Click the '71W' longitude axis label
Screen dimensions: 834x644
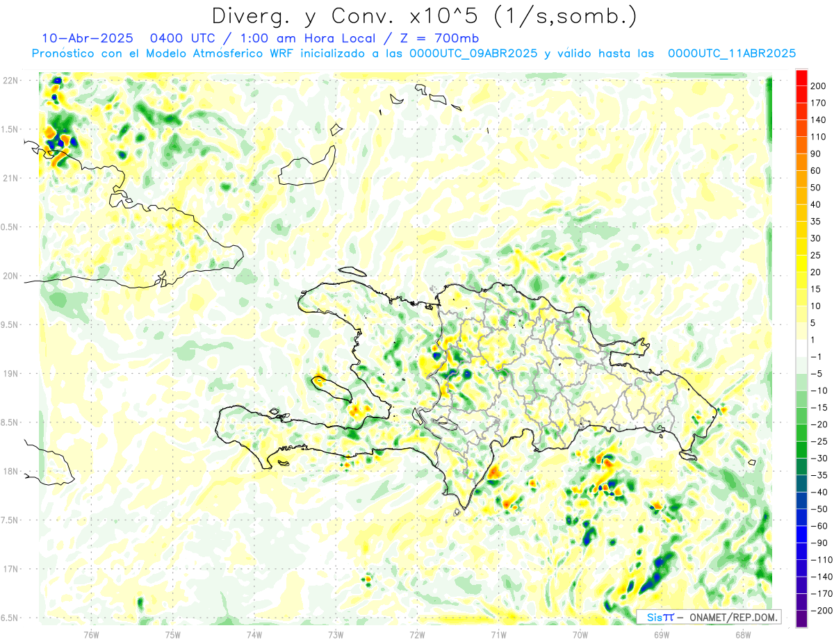click(x=498, y=634)
